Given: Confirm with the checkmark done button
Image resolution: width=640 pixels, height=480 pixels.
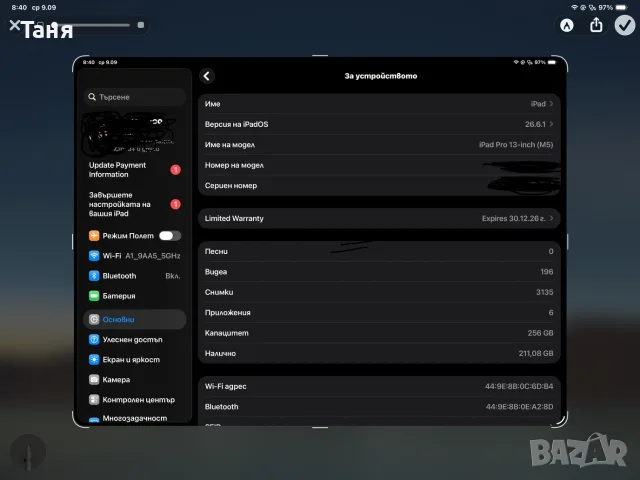Looking at the screenshot, I should point(625,25).
